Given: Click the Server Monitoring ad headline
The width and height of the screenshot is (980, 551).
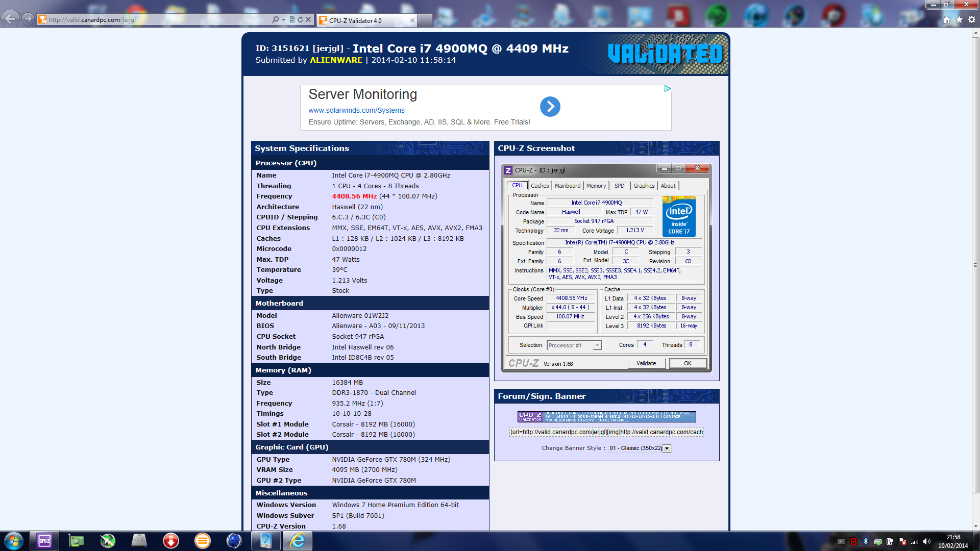Looking at the screenshot, I should point(362,94).
